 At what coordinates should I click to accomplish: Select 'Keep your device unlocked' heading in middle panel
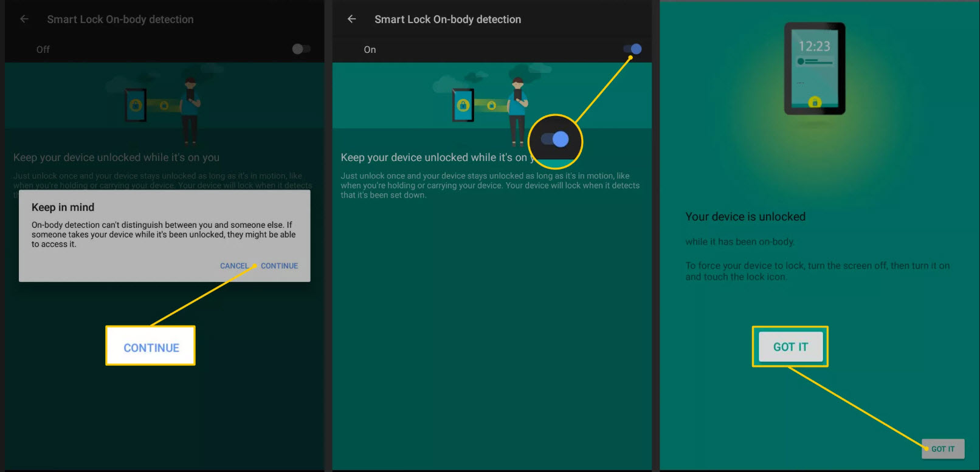(437, 157)
